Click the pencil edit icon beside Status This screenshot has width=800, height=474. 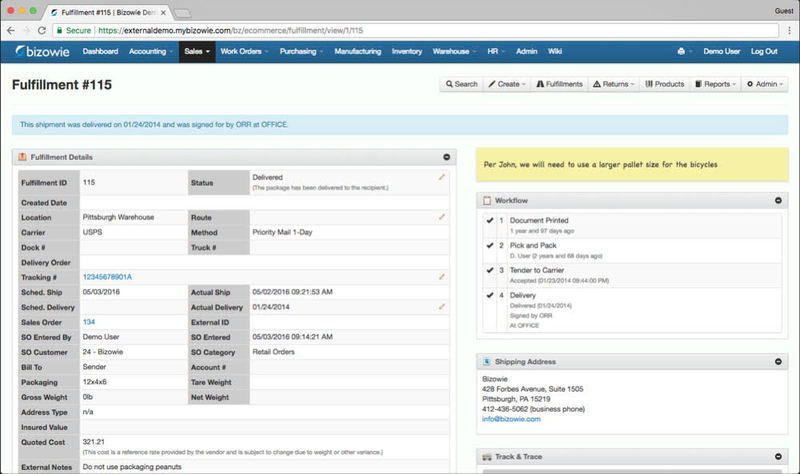tap(441, 177)
